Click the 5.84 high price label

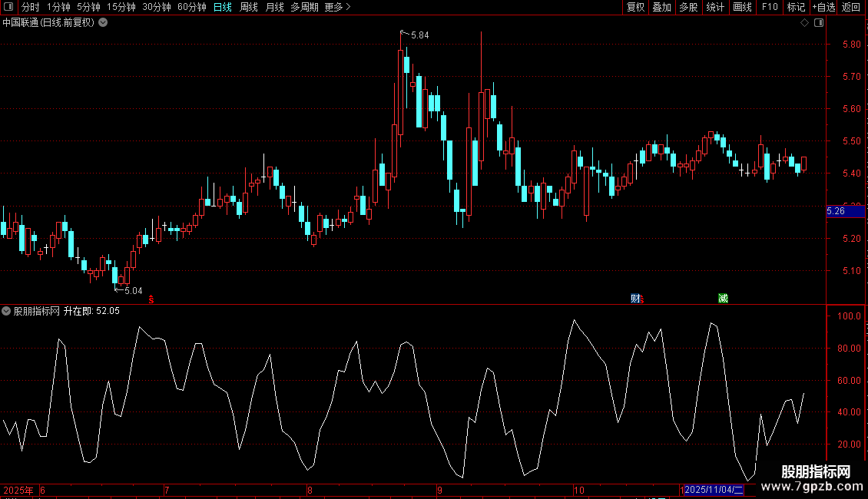click(420, 35)
